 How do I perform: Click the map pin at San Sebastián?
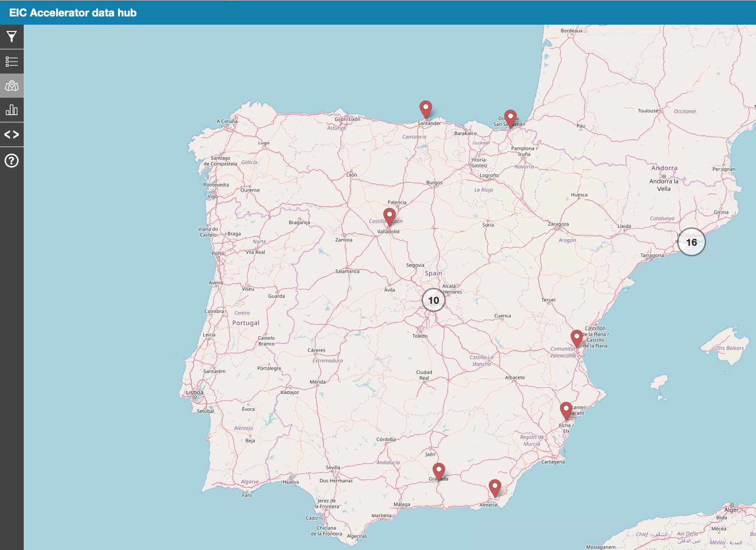[x=510, y=118]
